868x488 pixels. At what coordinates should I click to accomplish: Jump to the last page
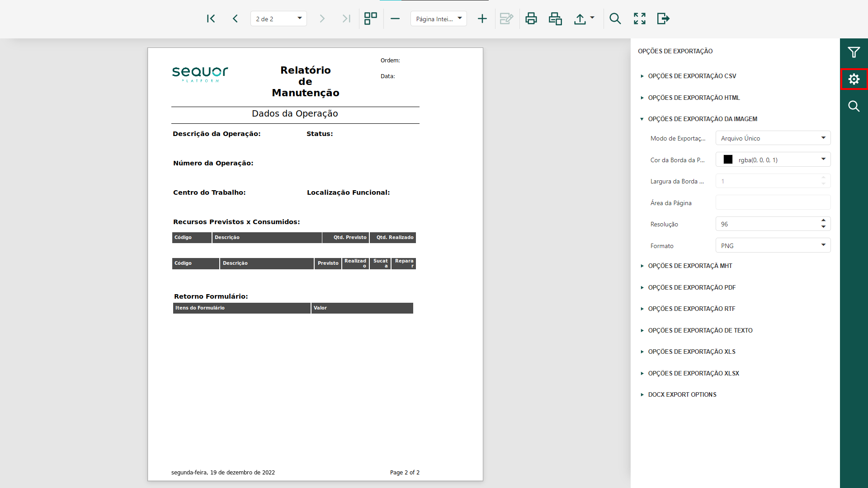[x=346, y=19]
